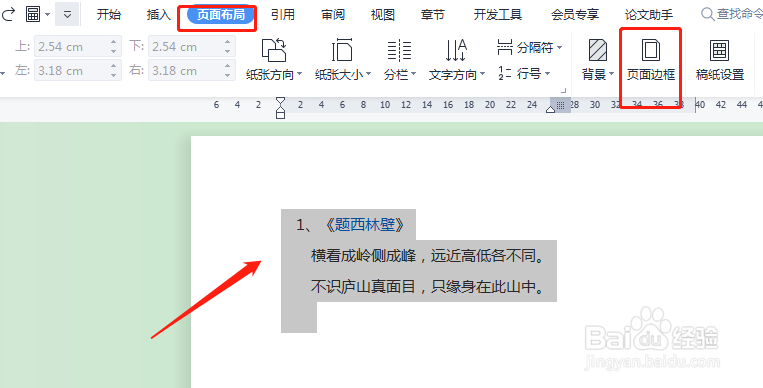763x388 pixels.
Task: Open the 会员专享 tab
Action: pos(575,15)
